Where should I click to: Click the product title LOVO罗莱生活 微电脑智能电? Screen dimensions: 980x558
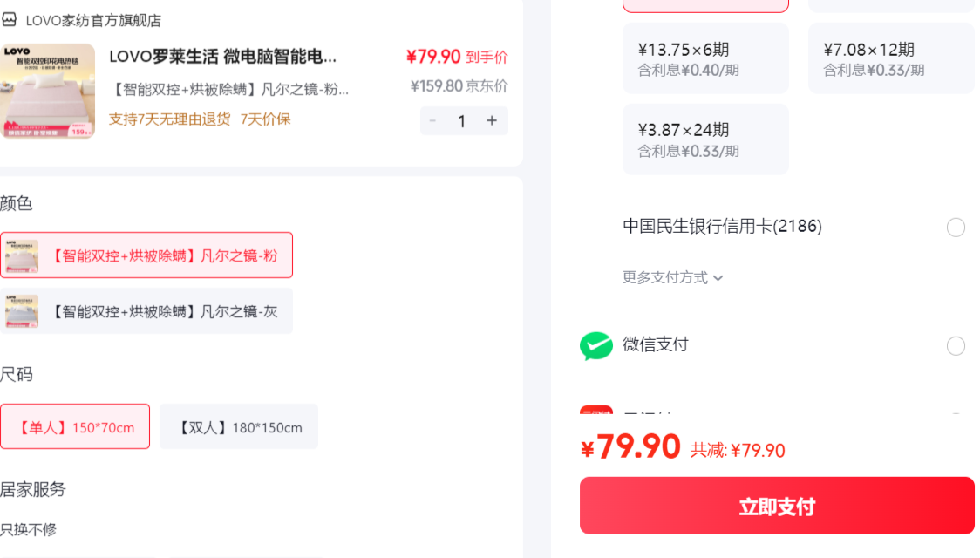tap(223, 57)
